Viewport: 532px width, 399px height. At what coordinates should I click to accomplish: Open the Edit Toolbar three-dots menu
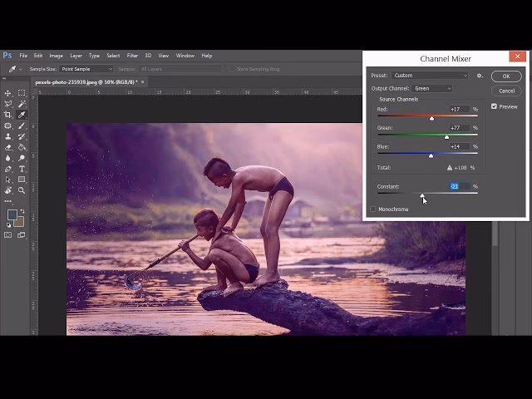point(7,201)
